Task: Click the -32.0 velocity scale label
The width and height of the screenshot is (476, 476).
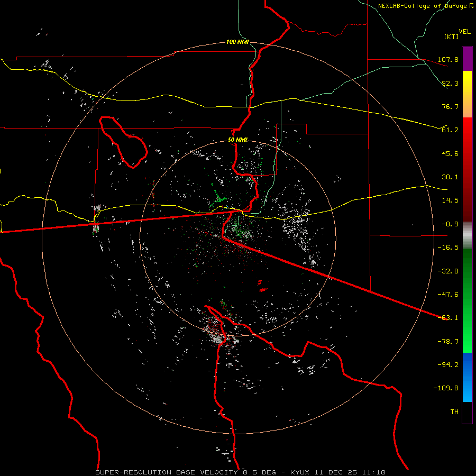Action: click(448, 271)
